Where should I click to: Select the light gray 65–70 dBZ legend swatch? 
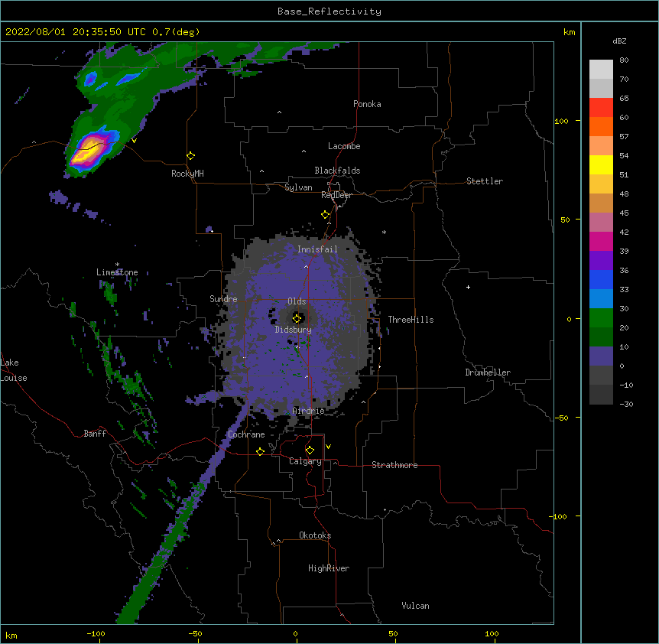pyautogui.click(x=601, y=88)
